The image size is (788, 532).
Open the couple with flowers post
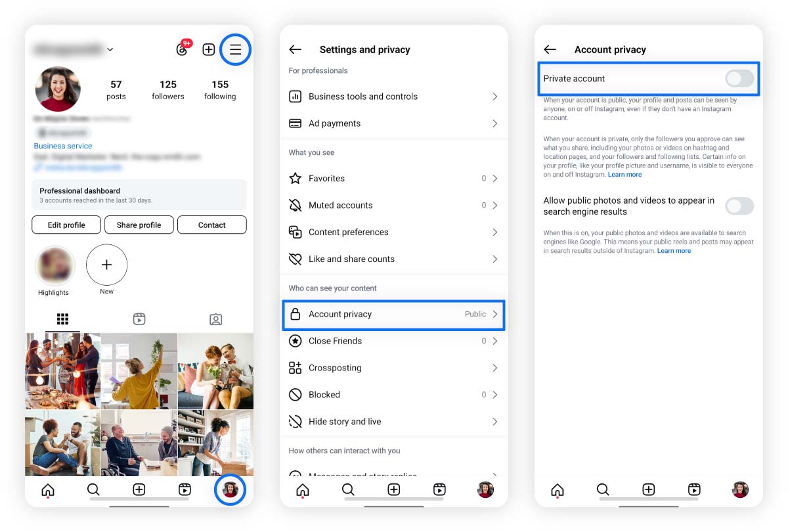215,371
